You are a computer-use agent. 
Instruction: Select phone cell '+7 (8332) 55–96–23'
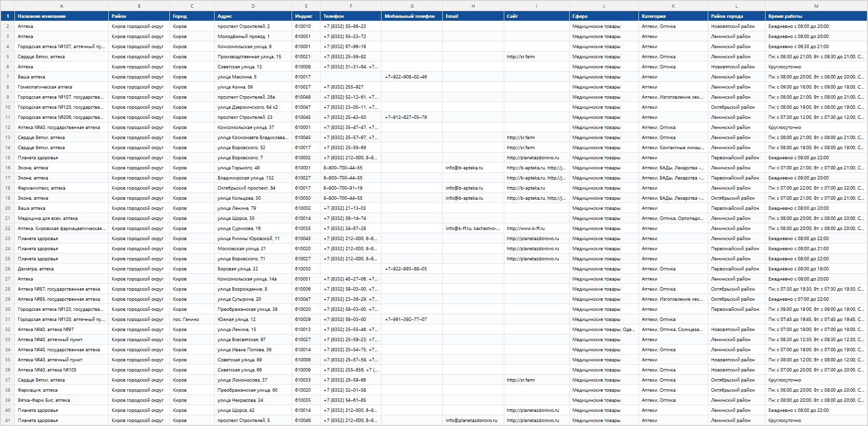pyautogui.click(x=351, y=26)
